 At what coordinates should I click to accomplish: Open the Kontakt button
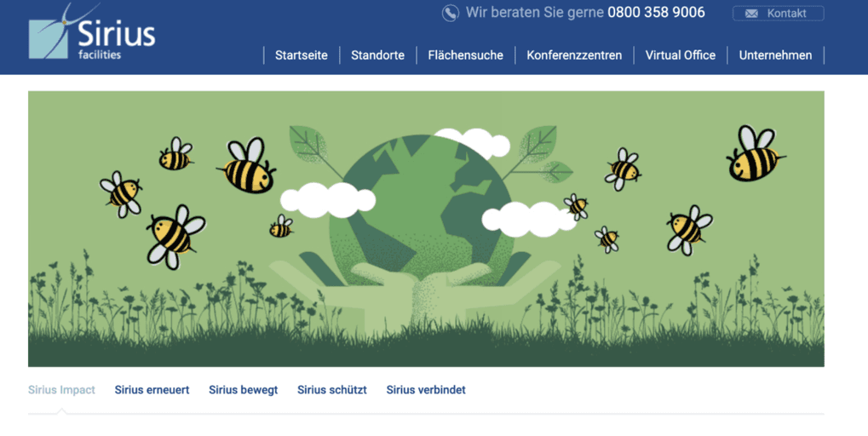point(779,14)
